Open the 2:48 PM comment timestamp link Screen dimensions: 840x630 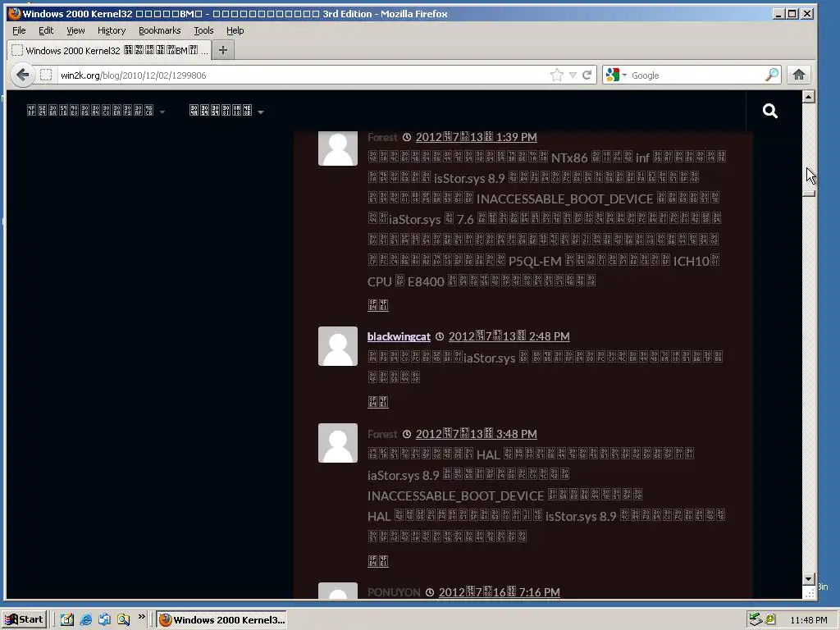509,336
